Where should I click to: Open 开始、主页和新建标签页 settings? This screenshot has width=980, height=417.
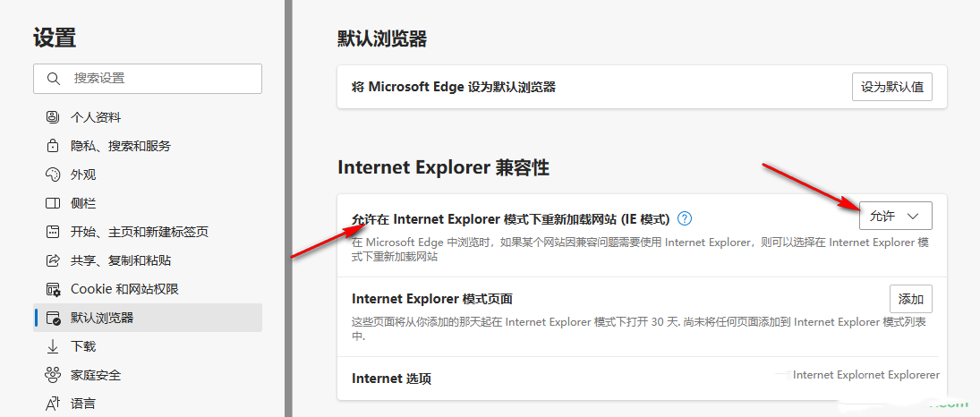point(148,232)
